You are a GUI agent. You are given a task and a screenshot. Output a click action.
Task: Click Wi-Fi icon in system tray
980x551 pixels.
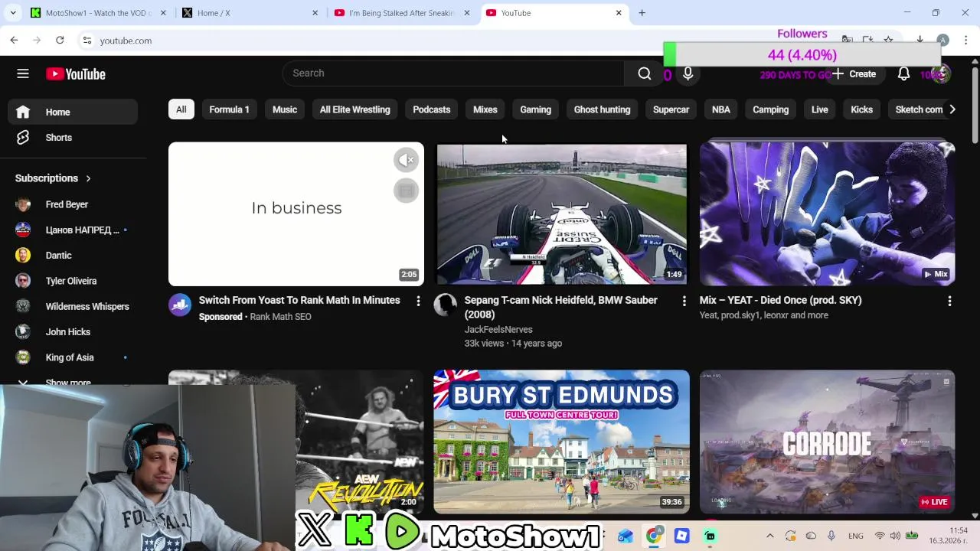(880, 536)
